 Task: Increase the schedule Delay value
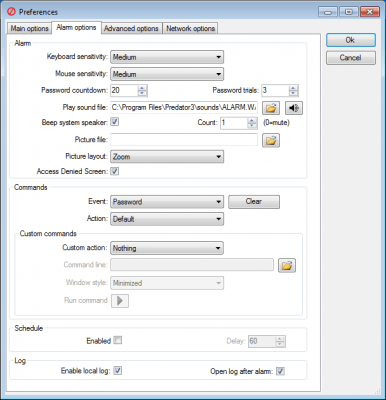pyautogui.click(x=280, y=338)
